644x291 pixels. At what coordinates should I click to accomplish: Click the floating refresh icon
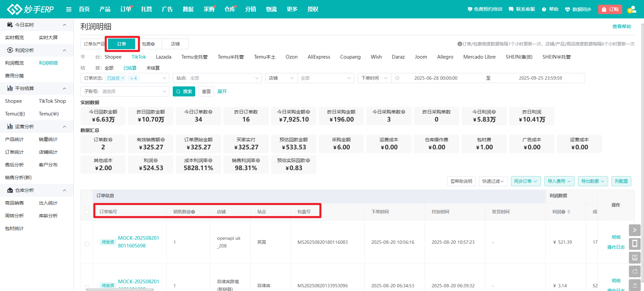(635, 272)
